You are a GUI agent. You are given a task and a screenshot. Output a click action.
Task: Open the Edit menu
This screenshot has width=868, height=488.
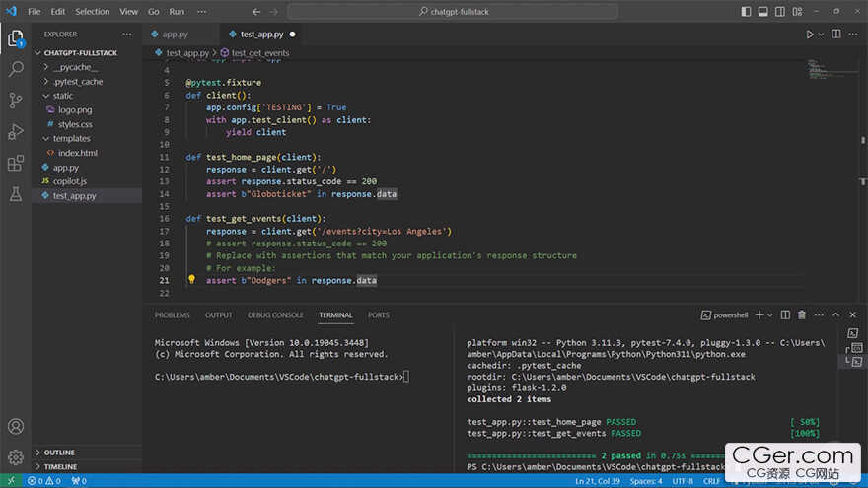57,12
